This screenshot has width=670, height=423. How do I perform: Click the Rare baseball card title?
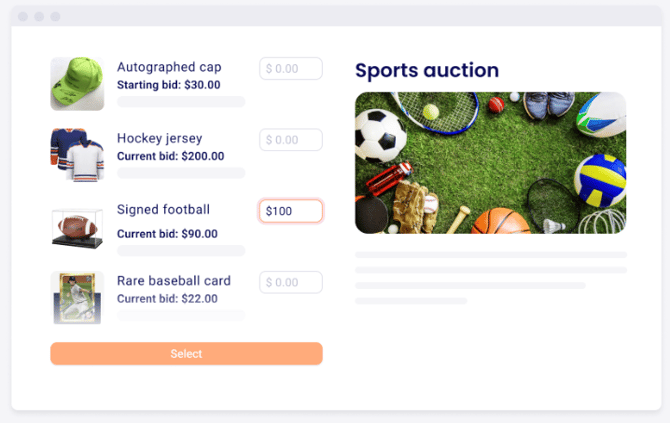(x=174, y=281)
